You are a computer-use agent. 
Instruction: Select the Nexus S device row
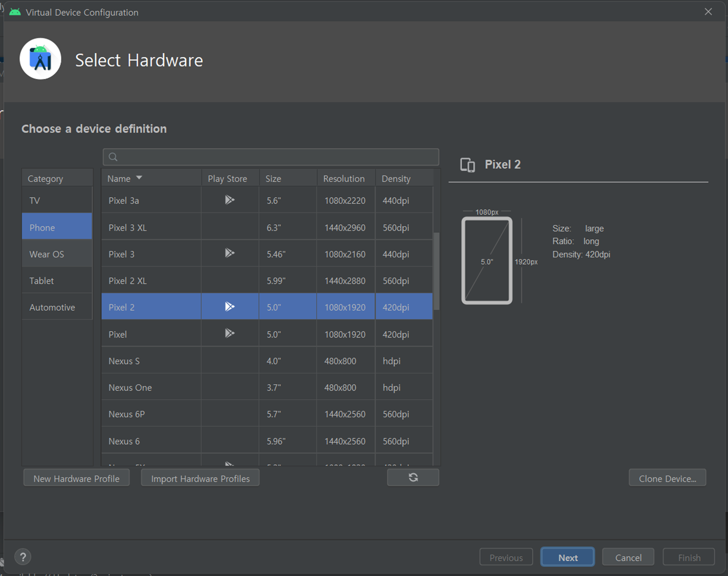tap(267, 360)
